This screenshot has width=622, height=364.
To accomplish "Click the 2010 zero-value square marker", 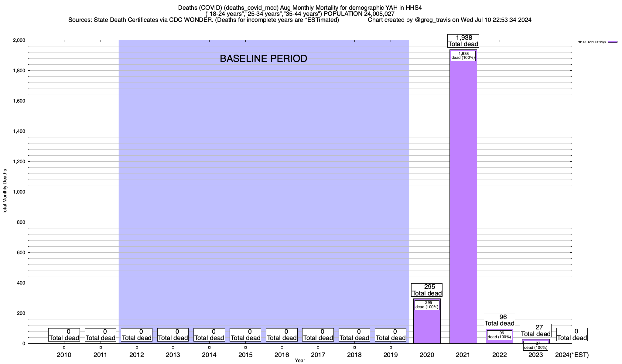I will [64, 348].
